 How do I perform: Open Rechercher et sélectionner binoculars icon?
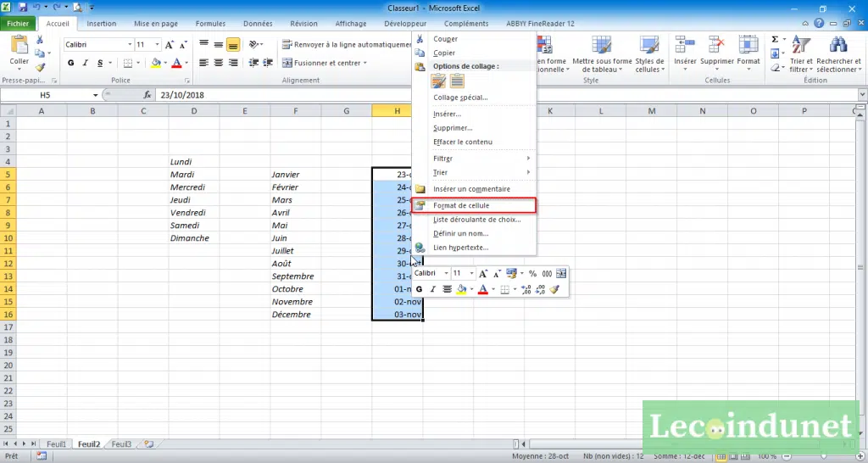(838, 44)
